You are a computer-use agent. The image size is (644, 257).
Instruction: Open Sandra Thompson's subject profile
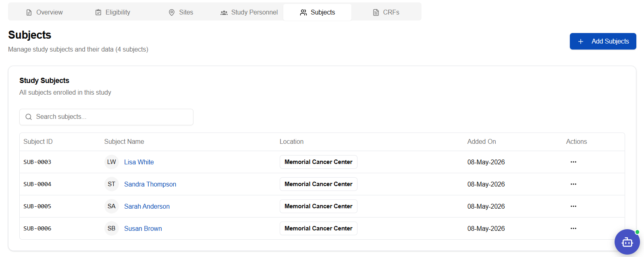click(x=150, y=184)
